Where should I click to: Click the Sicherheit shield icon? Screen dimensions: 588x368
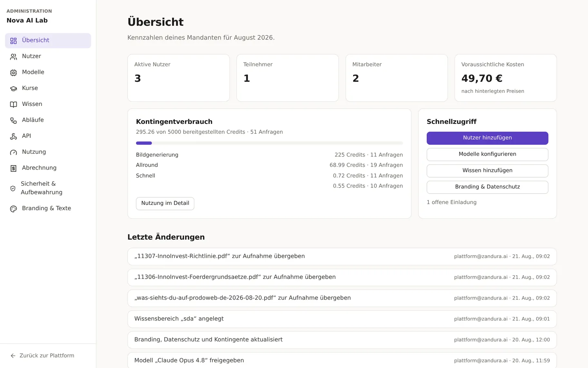(13, 188)
